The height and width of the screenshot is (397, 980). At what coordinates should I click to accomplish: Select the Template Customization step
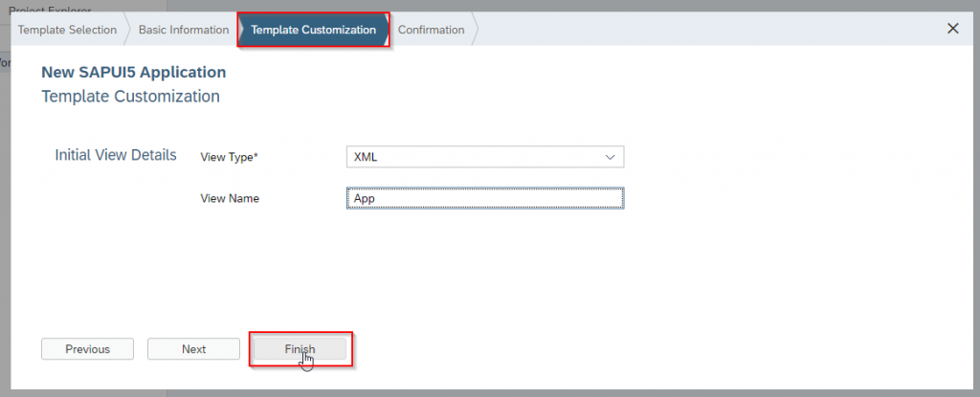tap(313, 30)
